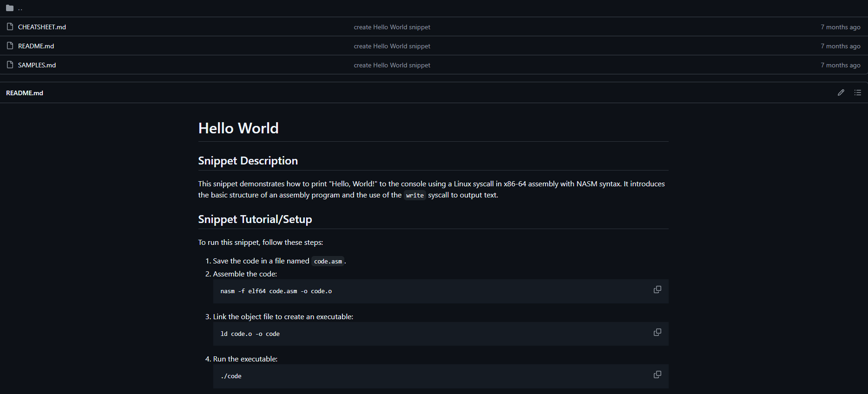Click the Hello World heading

(x=238, y=128)
